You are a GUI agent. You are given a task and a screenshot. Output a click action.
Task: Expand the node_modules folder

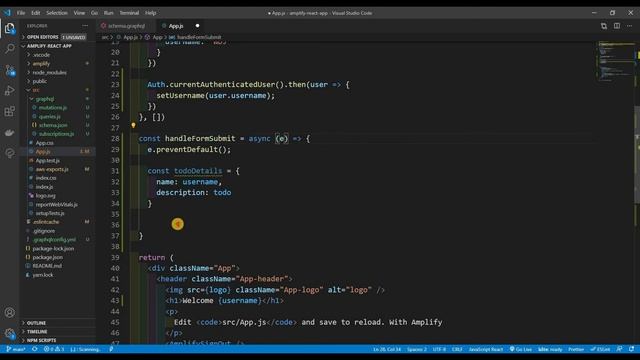(49, 73)
